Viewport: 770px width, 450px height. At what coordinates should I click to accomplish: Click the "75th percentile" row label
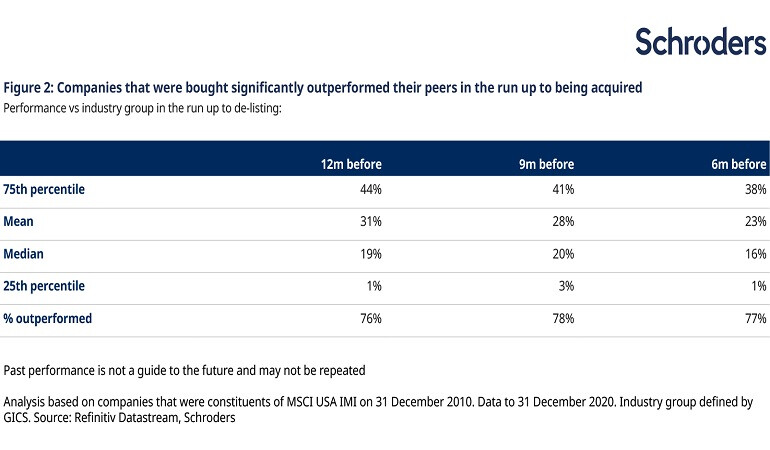pyautogui.click(x=44, y=189)
